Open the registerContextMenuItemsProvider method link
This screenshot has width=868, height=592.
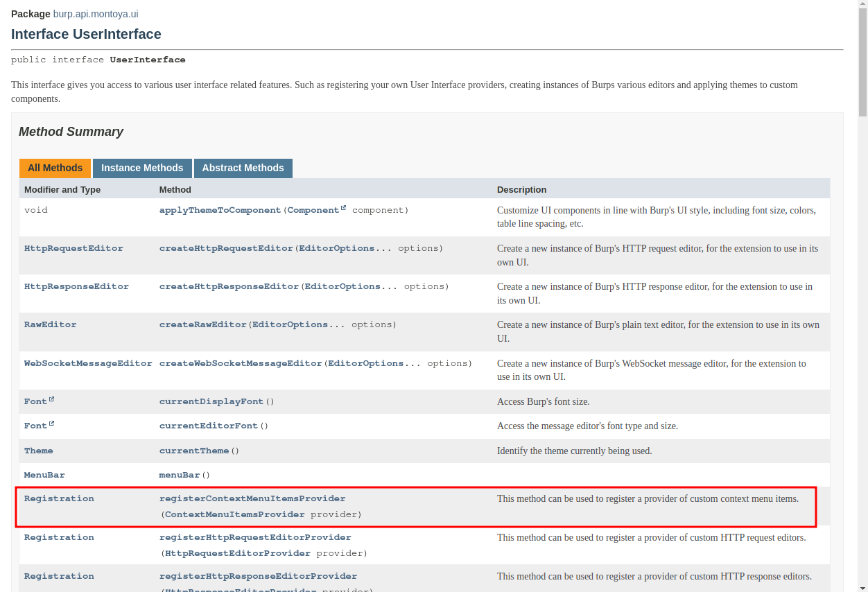252,498
